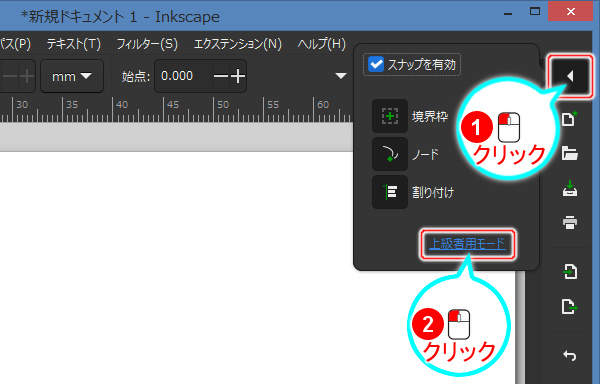
Task: Open the エクステンション(N) menu
Action: (238, 44)
